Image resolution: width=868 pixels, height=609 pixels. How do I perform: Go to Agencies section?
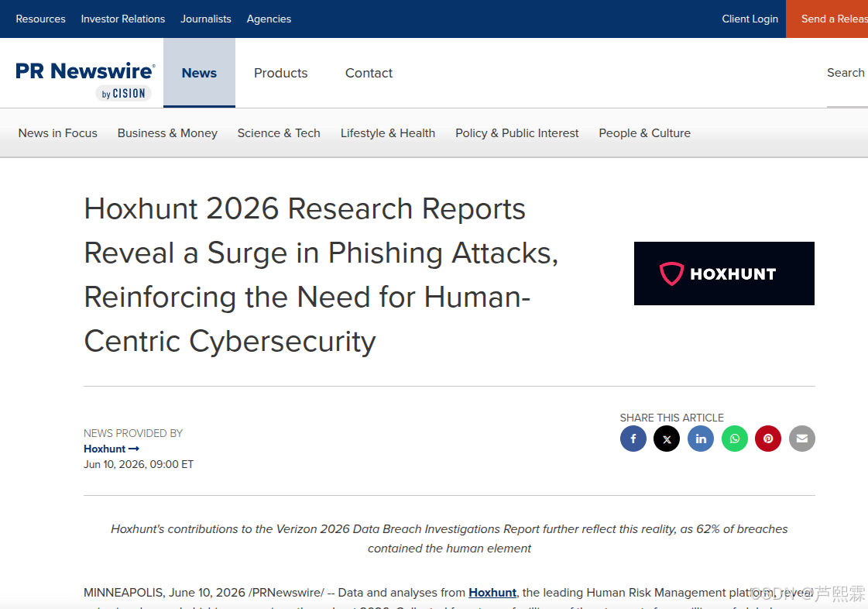(x=269, y=19)
